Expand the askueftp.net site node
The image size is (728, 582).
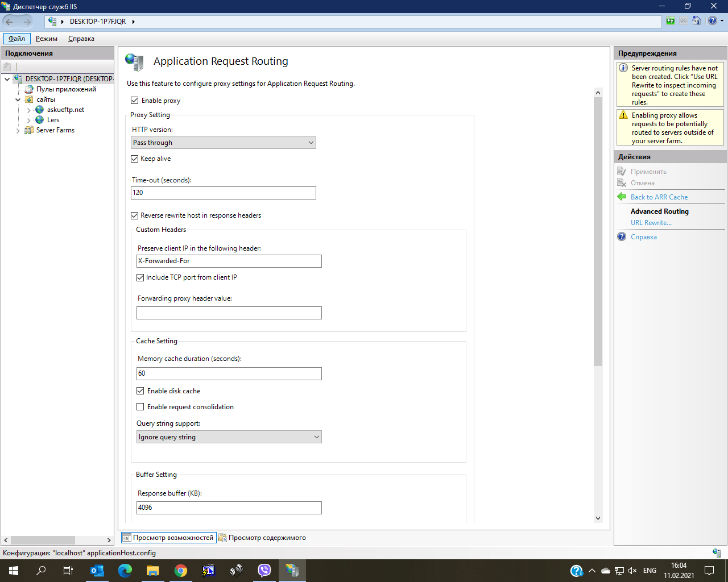click(x=29, y=110)
